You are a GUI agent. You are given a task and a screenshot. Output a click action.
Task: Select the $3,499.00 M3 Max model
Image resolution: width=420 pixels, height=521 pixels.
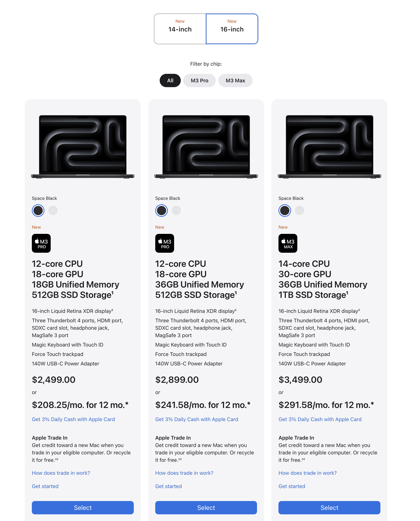(x=329, y=507)
